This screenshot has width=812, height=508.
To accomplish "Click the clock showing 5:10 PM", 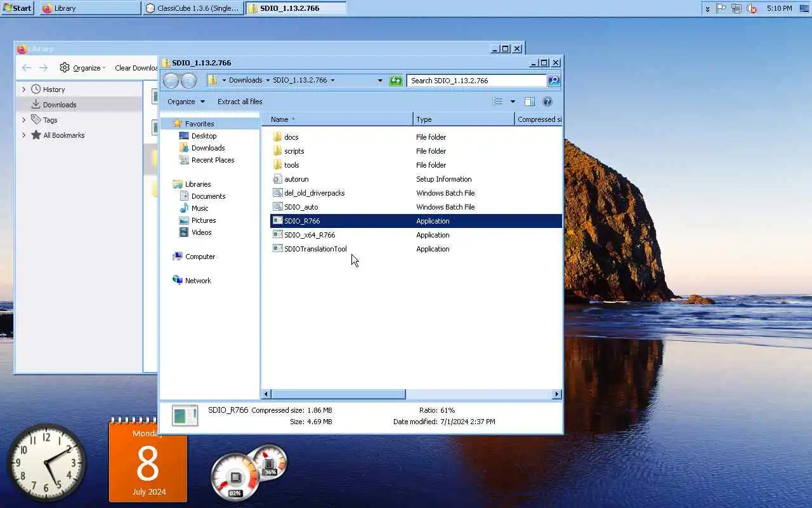I will tap(779, 9).
